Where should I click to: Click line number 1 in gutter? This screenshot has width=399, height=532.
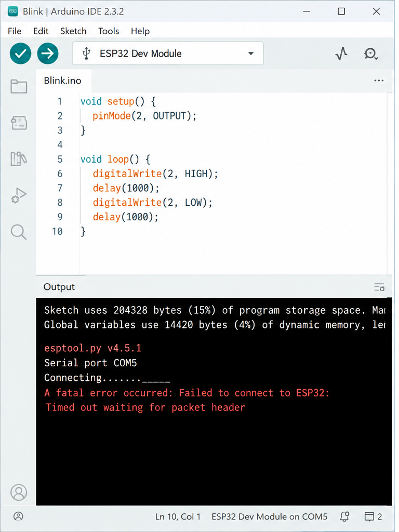click(x=60, y=101)
